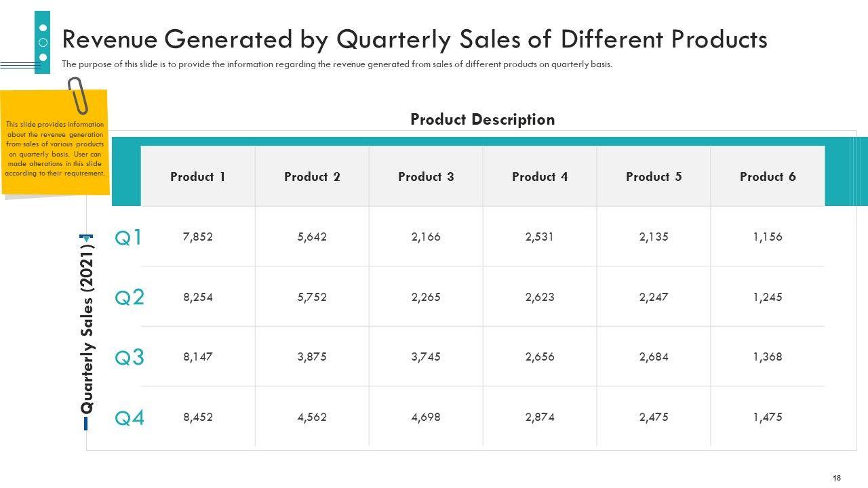Select the slide title about Quarterly Sales
Screen dimensions: 868x488
click(414, 40)
